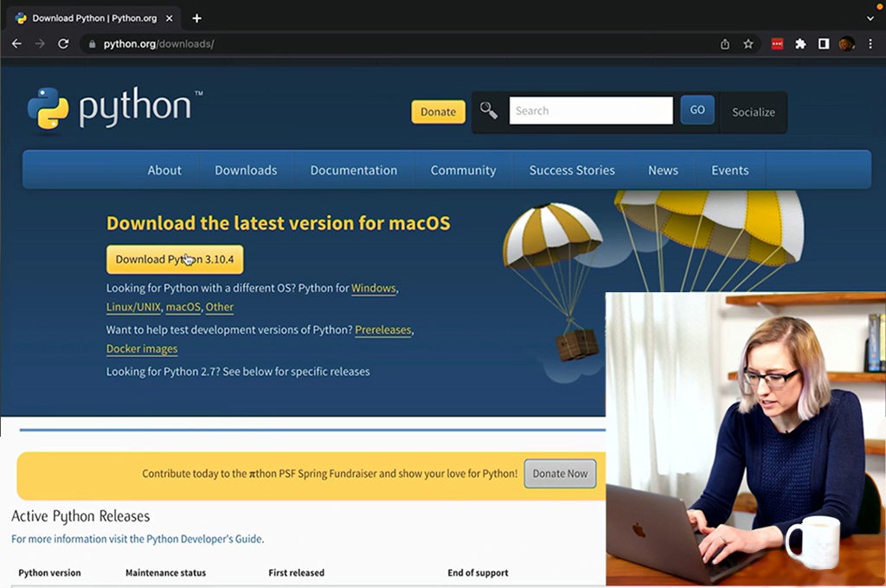Viewport: 886px width, 588px height.
Task: Click the browser back arrow
Action: (16, 44)
